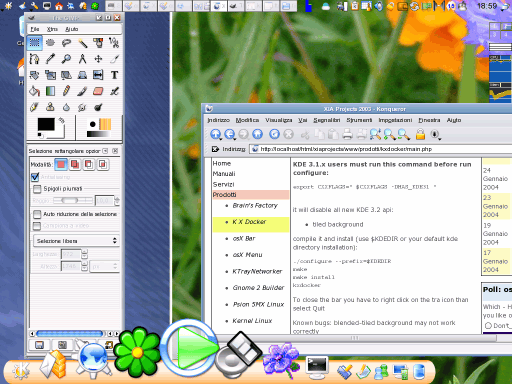Select the Ellipse Select tool in GIMP
512x384 pixels.
(x=50, y=43)
